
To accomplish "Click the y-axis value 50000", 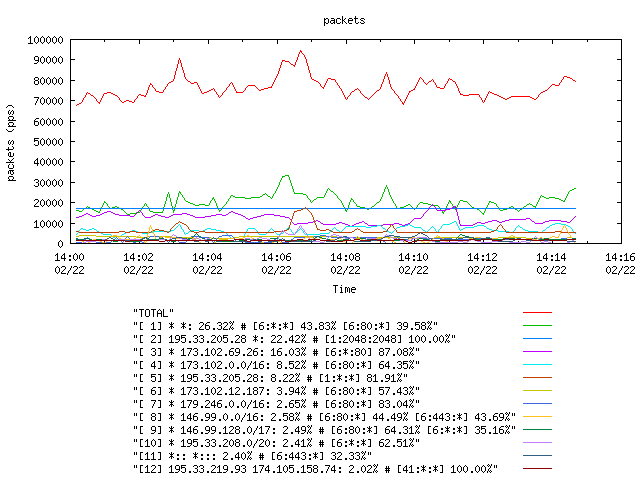I will (x=48, y=142).
